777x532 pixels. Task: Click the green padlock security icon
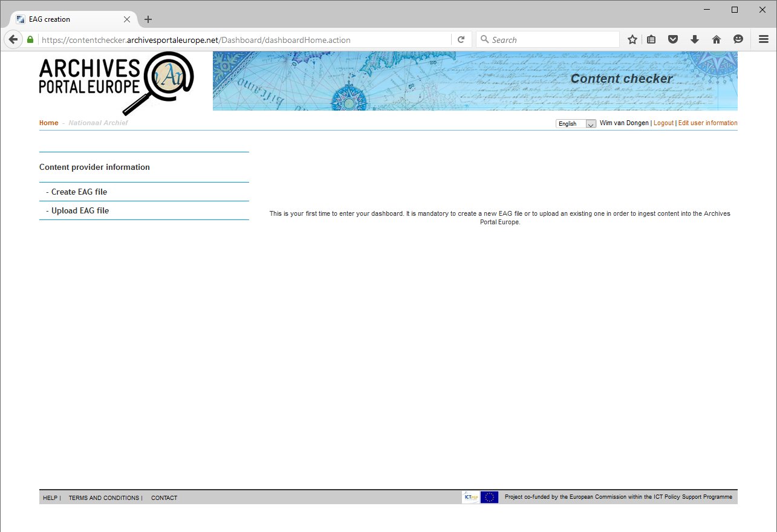coord(30,39)
